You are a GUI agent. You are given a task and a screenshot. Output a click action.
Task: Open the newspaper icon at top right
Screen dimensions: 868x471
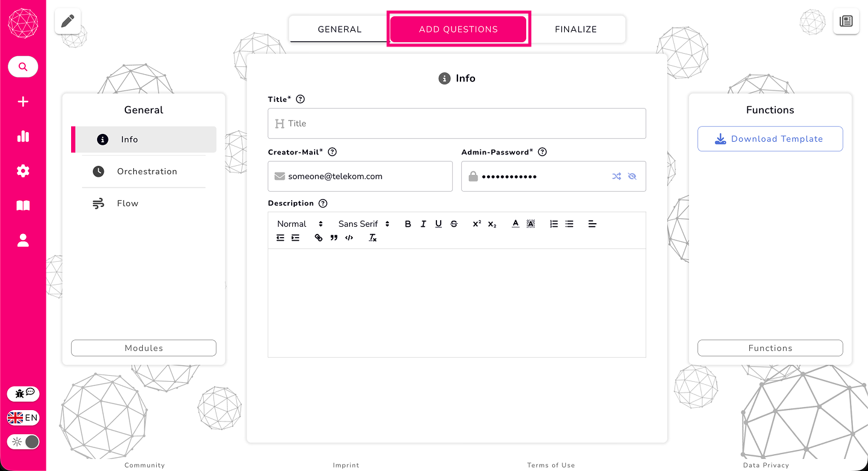pos(846,22)
